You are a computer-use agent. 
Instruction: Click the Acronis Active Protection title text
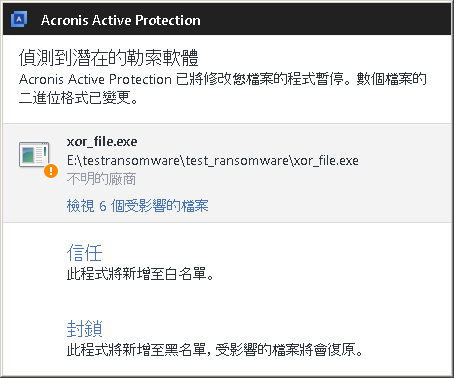121,20
